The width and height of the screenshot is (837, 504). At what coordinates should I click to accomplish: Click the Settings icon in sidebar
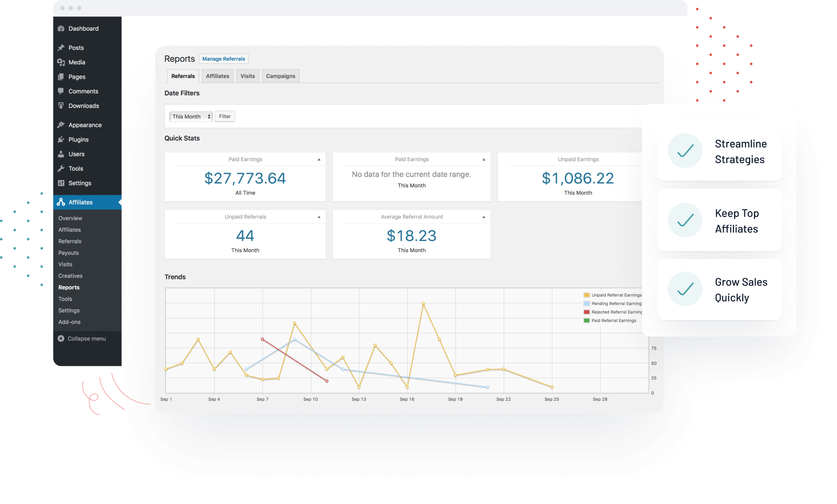coord(62,183)
